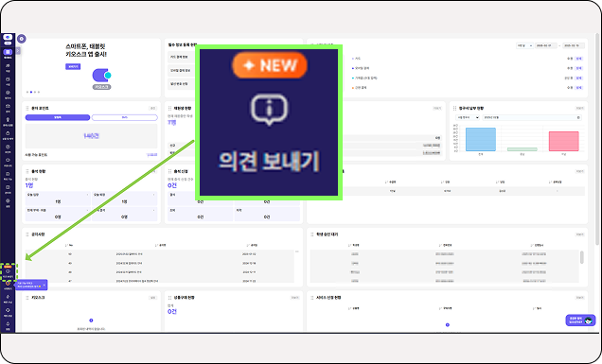Screen dimensions: 602x364
Task: Expand the sidebar with the chevron tab
Action: [x=18, y=51]
